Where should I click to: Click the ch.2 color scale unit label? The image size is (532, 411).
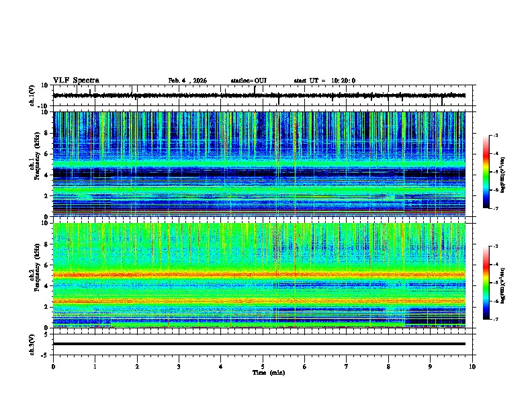click(502, 285)
